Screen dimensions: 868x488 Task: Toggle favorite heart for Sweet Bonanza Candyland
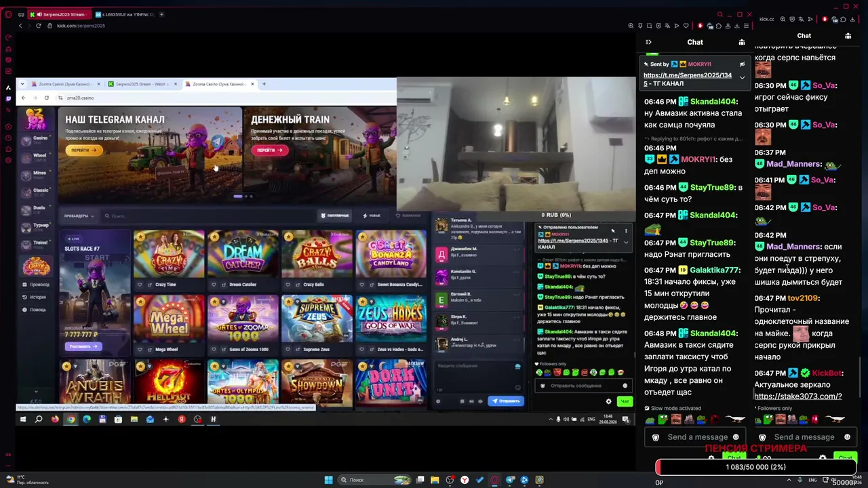click(362, 285)
